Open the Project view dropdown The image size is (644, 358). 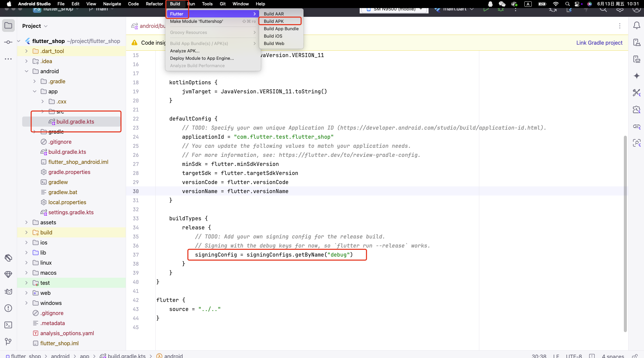click(35, 26)
